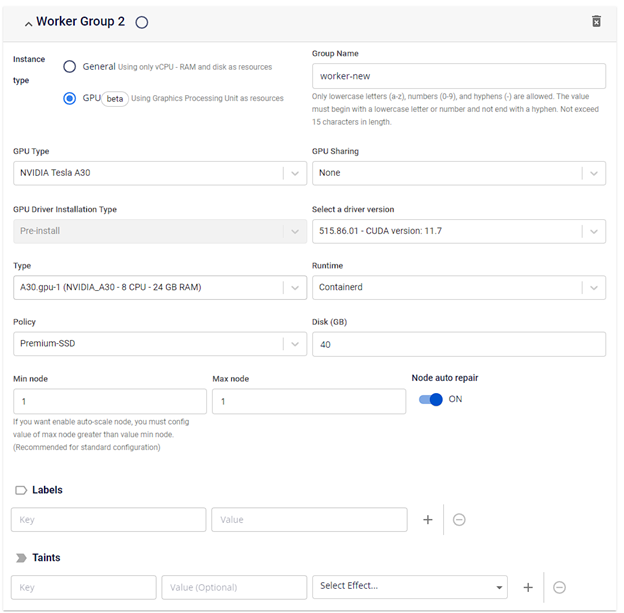Select the General instance type radio button

(x=70, y=67)
